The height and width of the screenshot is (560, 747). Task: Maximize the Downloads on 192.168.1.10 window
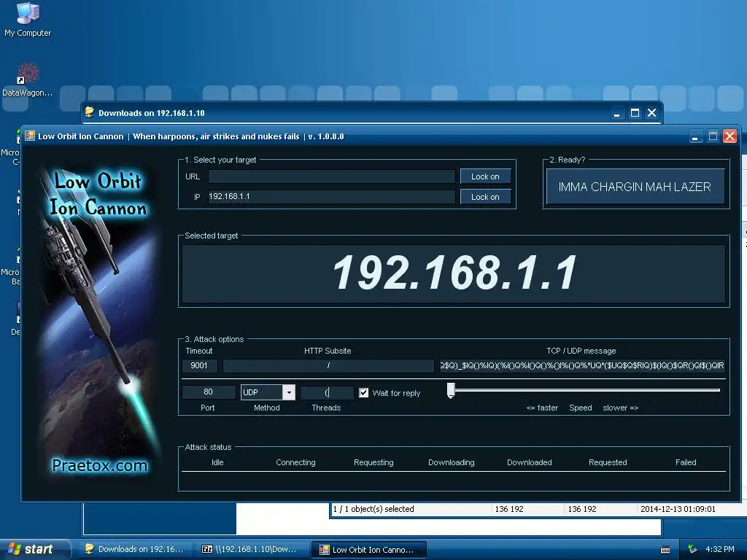coord(635,113)
